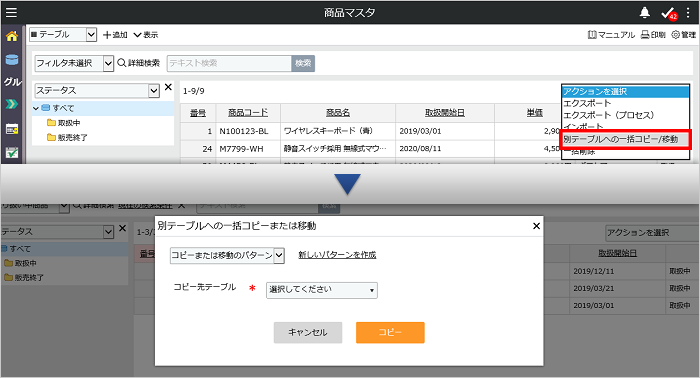
Task: Open the task checkmark icon with badge
Action: [669, 13]
